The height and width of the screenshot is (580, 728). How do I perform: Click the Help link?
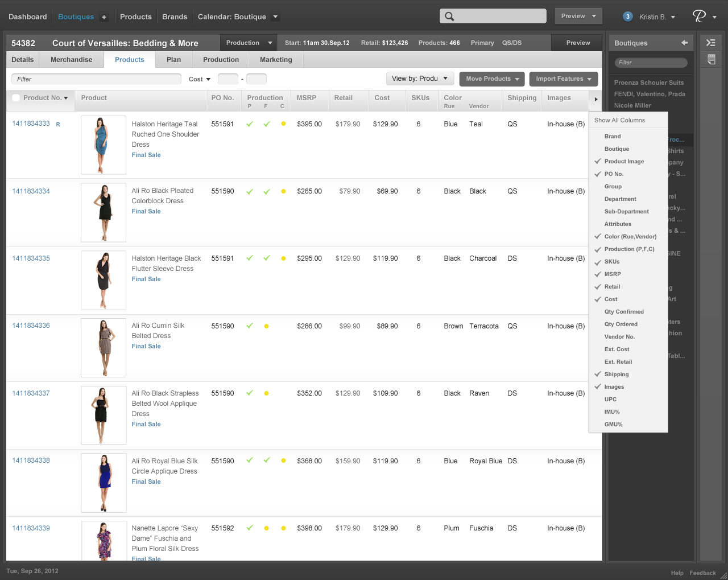click(677, 573)
